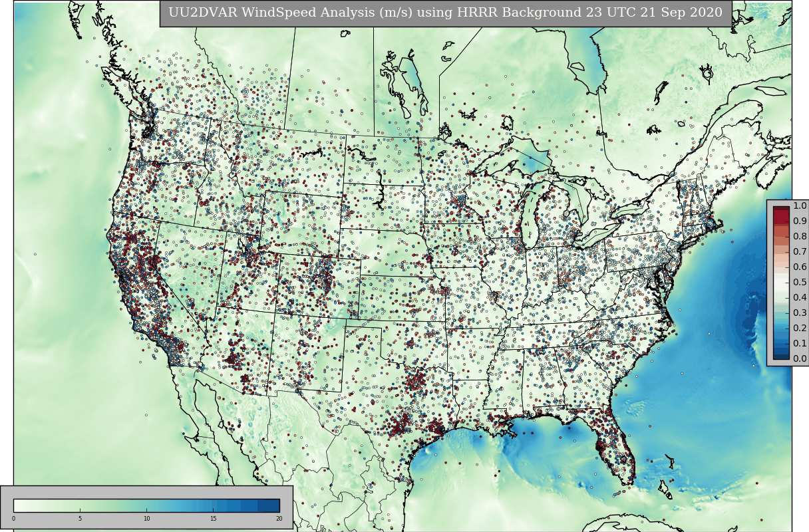Click the 1.0 label on vertical colorbar

tap(800, 206)
